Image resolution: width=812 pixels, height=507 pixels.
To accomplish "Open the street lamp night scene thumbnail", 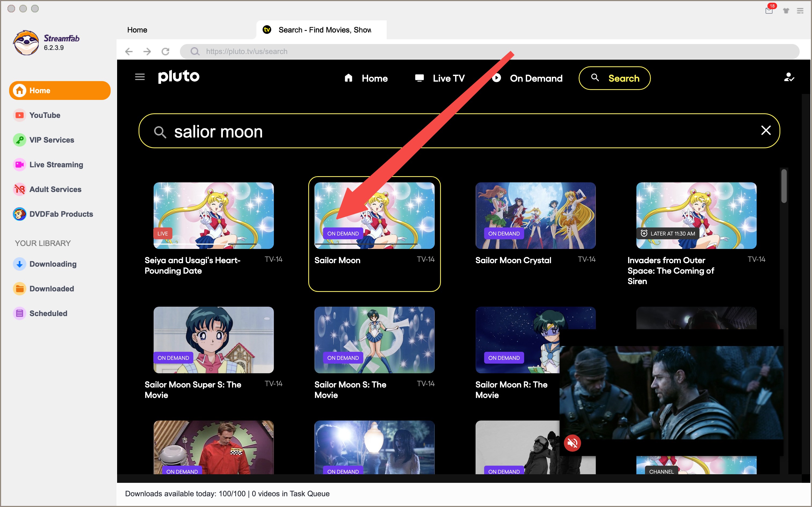I will pos(375,447).
